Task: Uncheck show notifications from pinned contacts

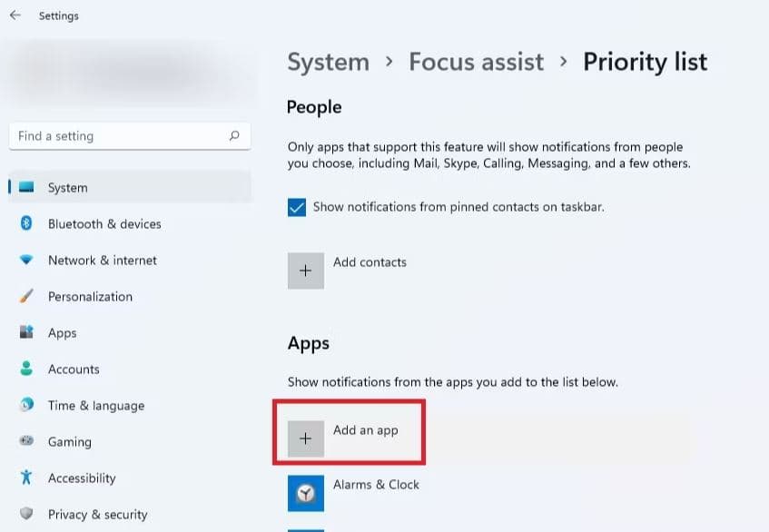Action: [x=297, y=207]
